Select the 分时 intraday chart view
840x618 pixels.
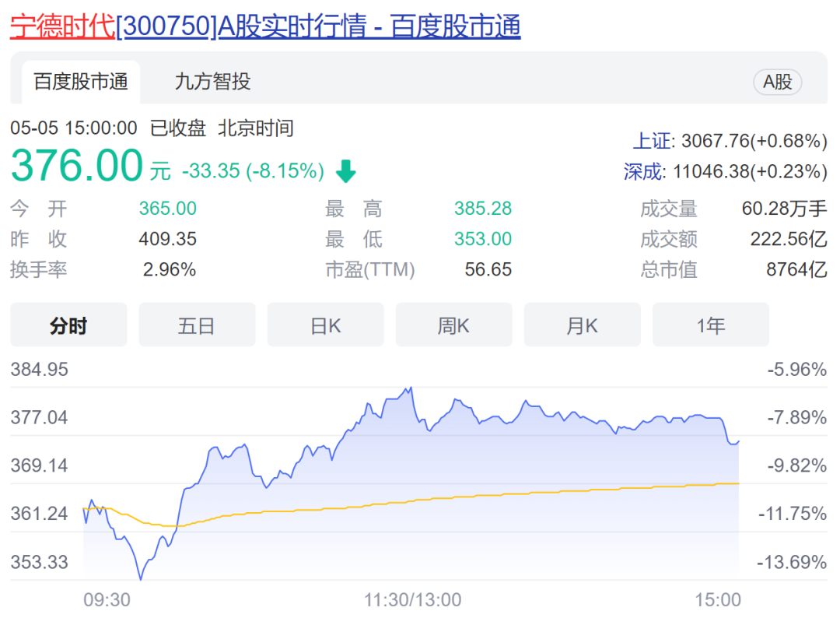click(x=68, y=325)
